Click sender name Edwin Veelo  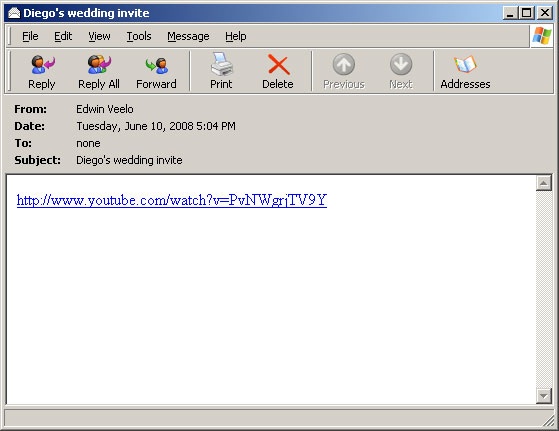coord(105,109)
